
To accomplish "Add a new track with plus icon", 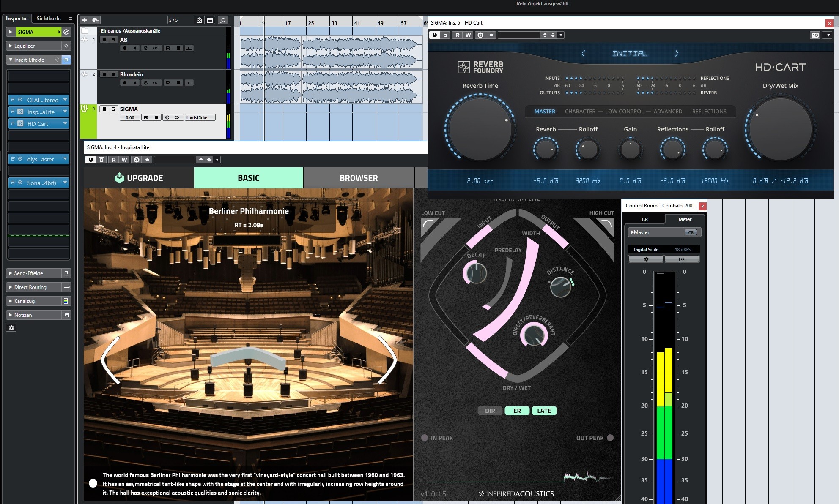I will pos(85,20).
